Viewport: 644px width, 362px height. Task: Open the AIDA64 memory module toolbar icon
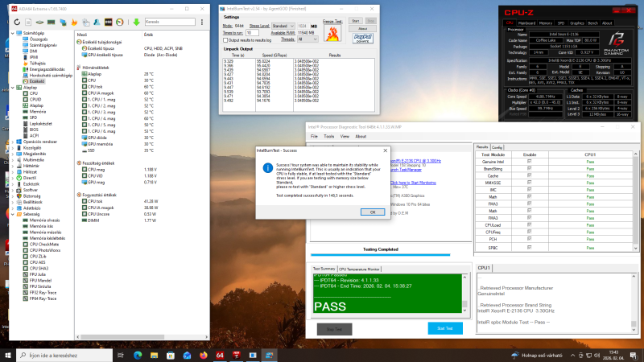51,23
